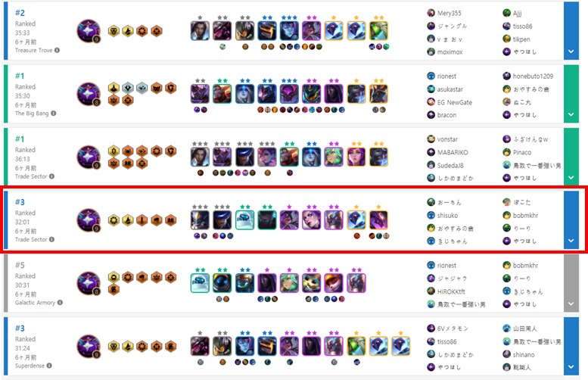Open player MABARIKO's profile link
Screen dimensions: 588x380
click(453, 152)
